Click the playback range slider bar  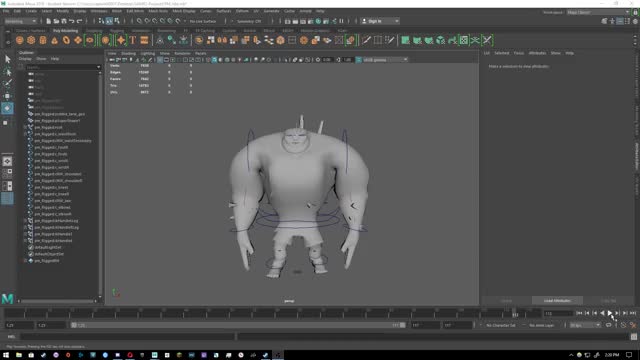click(x=238, y=325)
